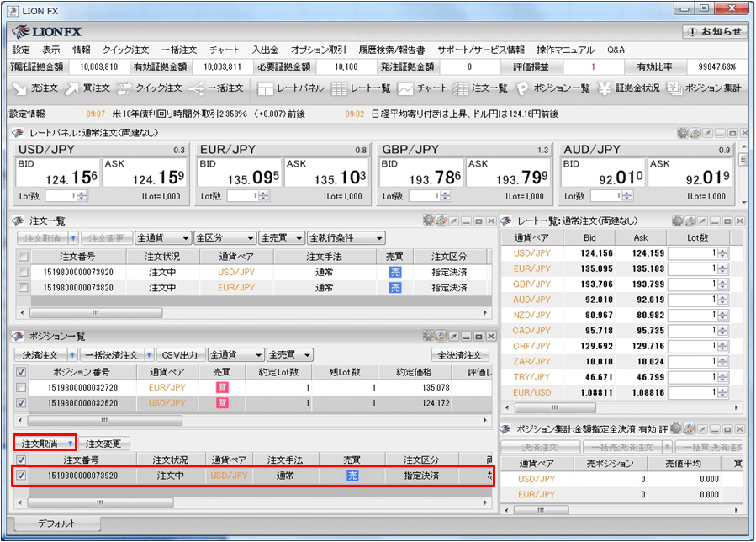756x542 pixels.
Task: Expand arrow beside 決済注文 button
Action: (72, 355)
